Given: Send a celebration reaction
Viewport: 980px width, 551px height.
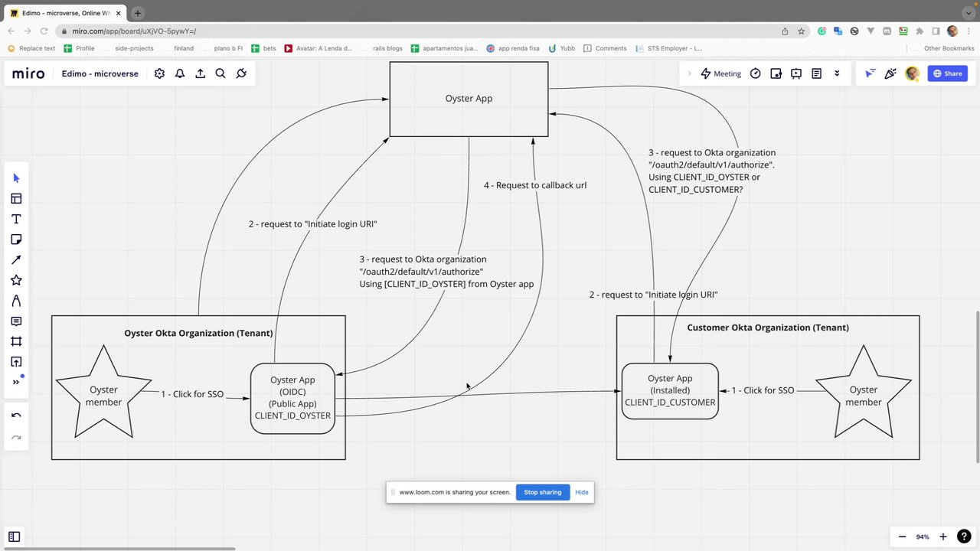Looking at the screenshot, I should pyautogui.click(x=890, y=73).
